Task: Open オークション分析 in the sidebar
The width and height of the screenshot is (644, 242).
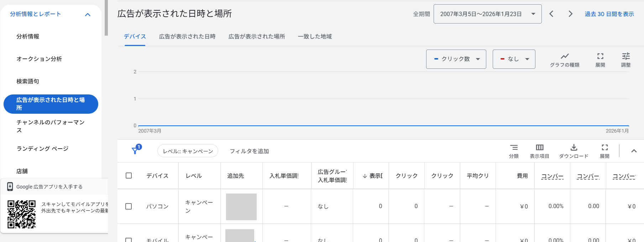Action: coord(39,59)
